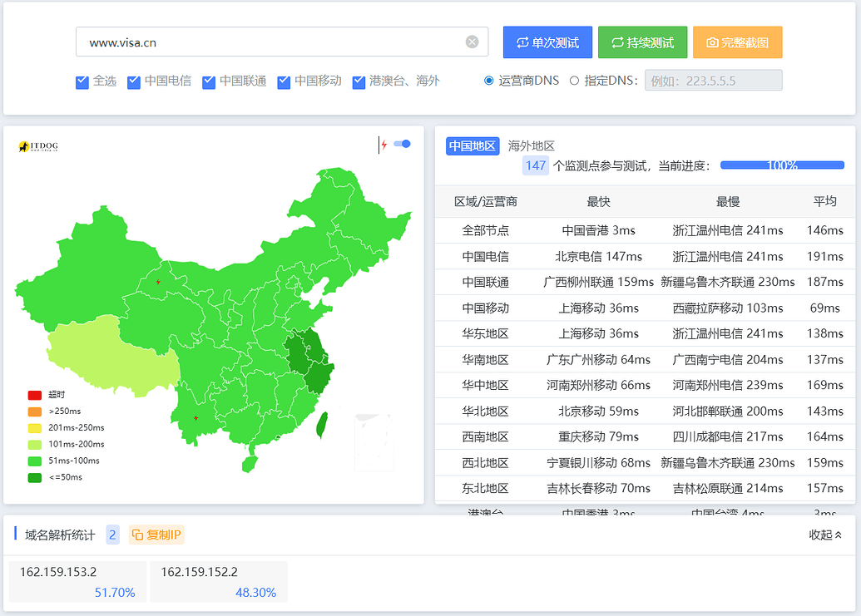
Task: Select the 东北地区 row label
Action: [486, 488]
